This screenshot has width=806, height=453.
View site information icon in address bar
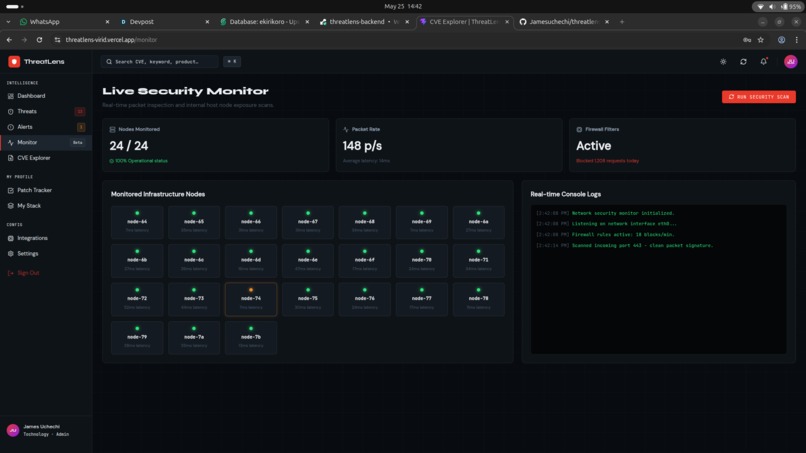57,40
